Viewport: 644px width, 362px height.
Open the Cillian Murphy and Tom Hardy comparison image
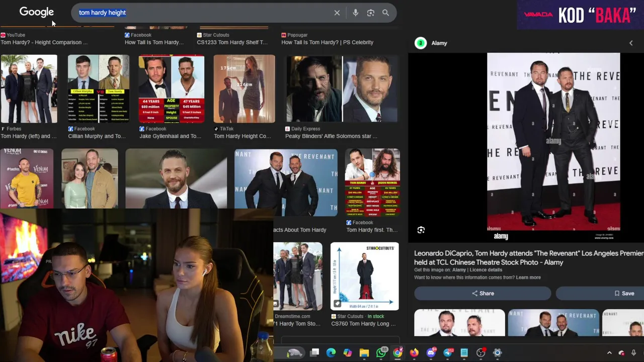coord(99,89)
